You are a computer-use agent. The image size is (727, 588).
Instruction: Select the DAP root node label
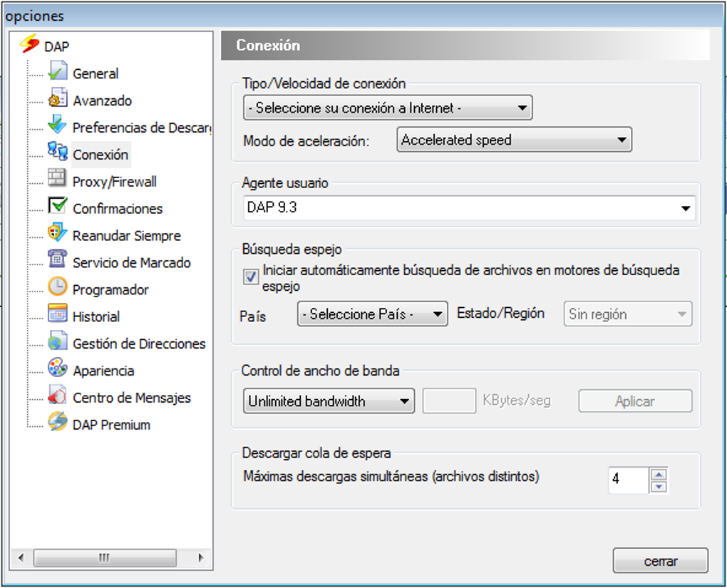pyautogui.click(x=56, y=46)
